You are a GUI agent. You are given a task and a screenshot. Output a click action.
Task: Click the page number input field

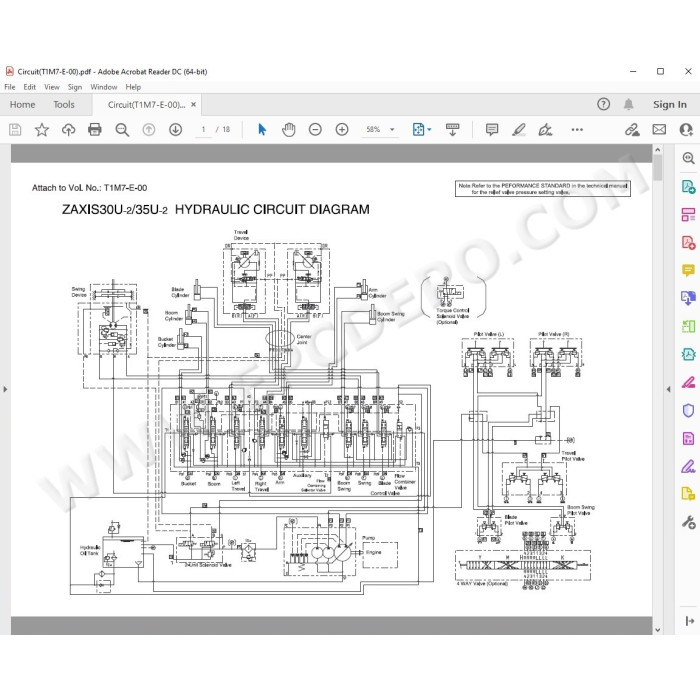pos(204,129)
